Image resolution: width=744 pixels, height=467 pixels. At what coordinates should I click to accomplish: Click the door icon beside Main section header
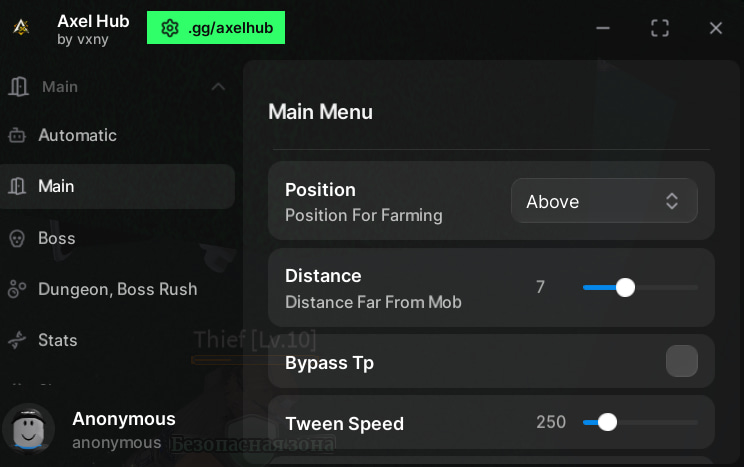18,87
